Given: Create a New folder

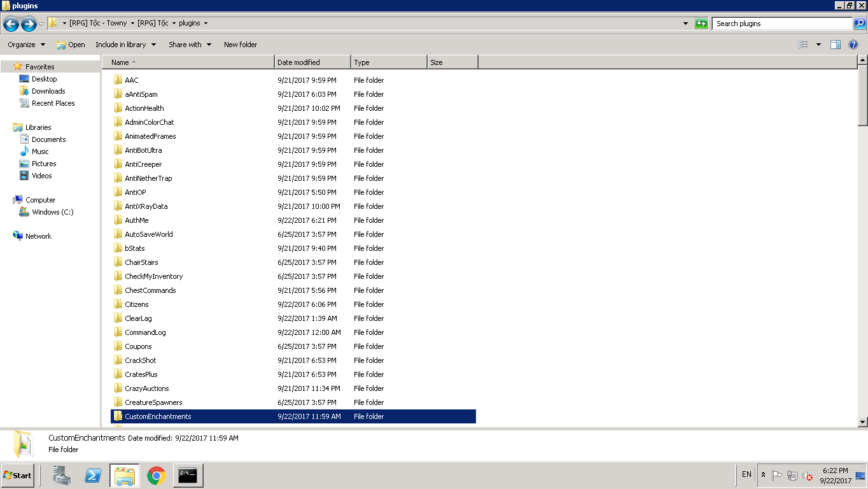Looking at the screenshot, I should coord(241,45).
